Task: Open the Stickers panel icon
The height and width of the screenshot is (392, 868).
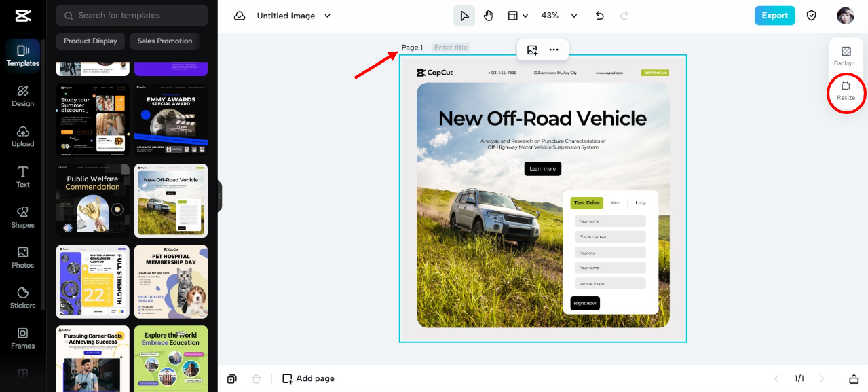Action: tap(23, 298)
